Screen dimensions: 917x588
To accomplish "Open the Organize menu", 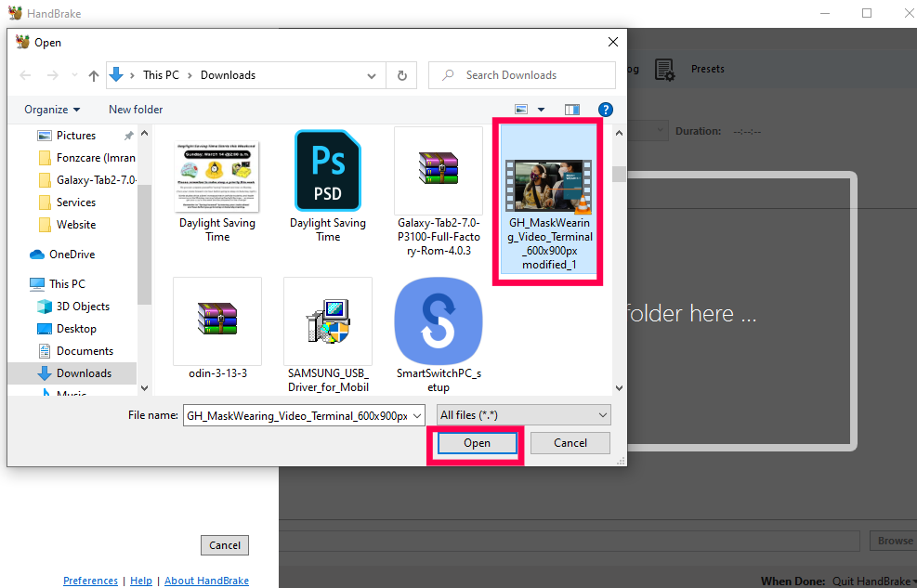I will 52,110.
